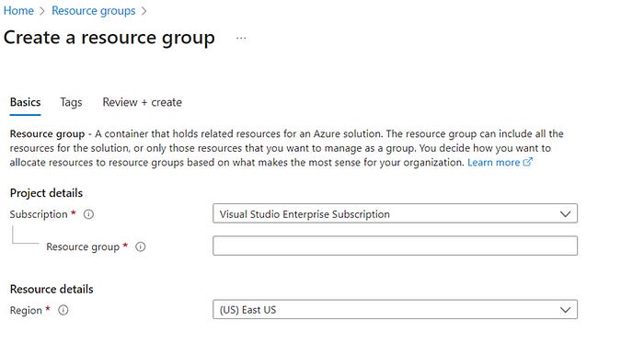Open the Region dropdown showing East US
This screenshot has width=644, height=355.
coord(395,309)
